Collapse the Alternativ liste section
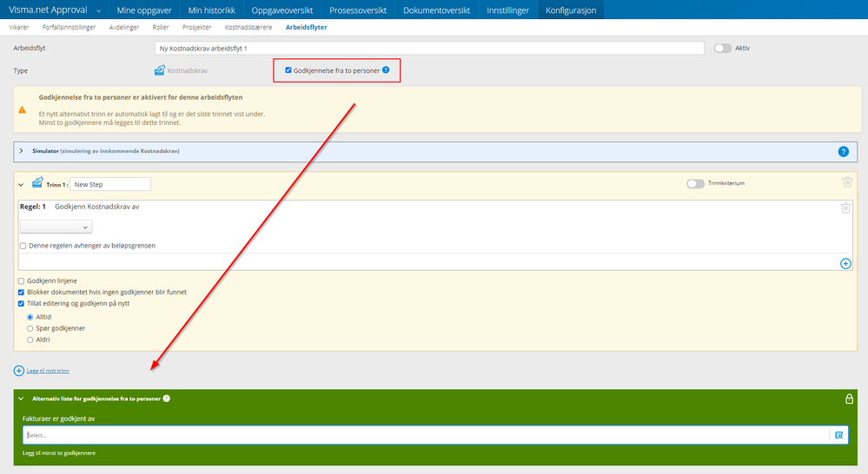This screenshot has width=868, height=474. pyautogui.click(x=21, y=398)
